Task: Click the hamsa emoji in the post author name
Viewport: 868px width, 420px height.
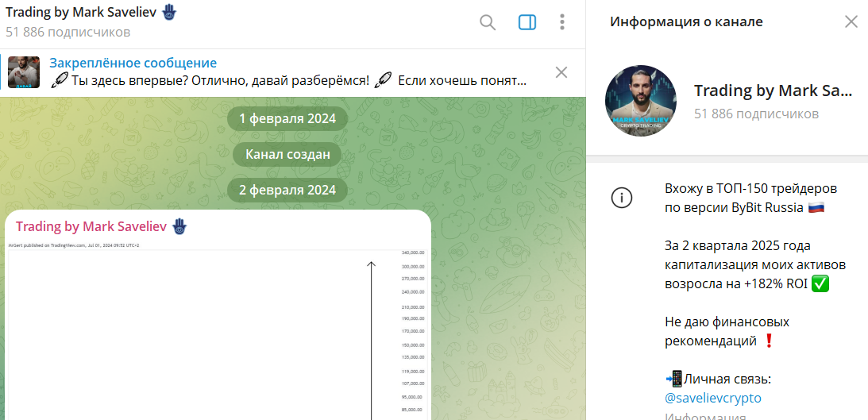Action: click(178, 226)
